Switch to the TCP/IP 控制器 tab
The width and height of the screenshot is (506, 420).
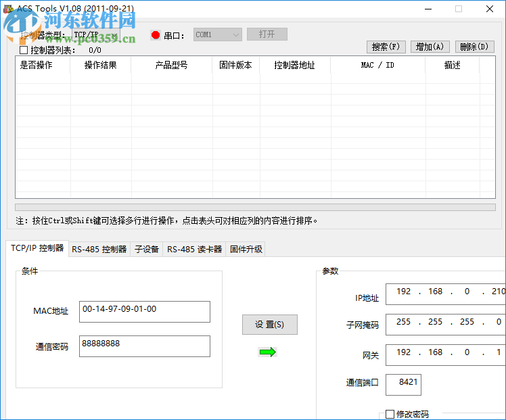37,248
